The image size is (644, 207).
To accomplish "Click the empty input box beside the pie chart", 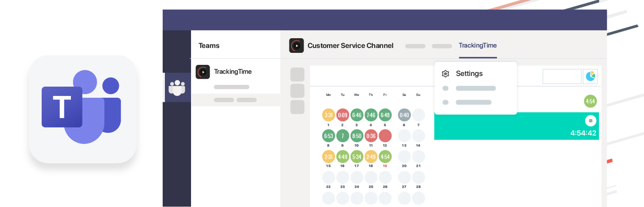I will pyautogui.click(x=562, y=76).
